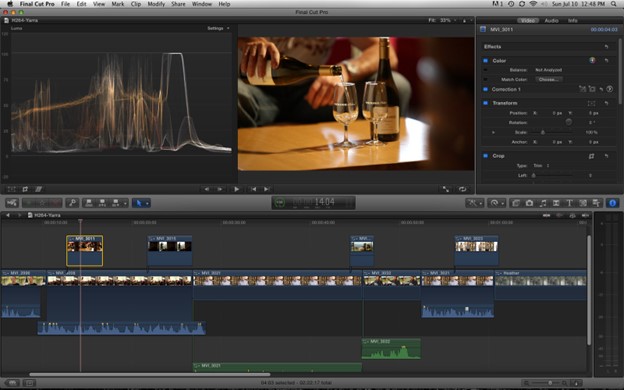Go to next edit point in viewer

(x=267, y=189)
